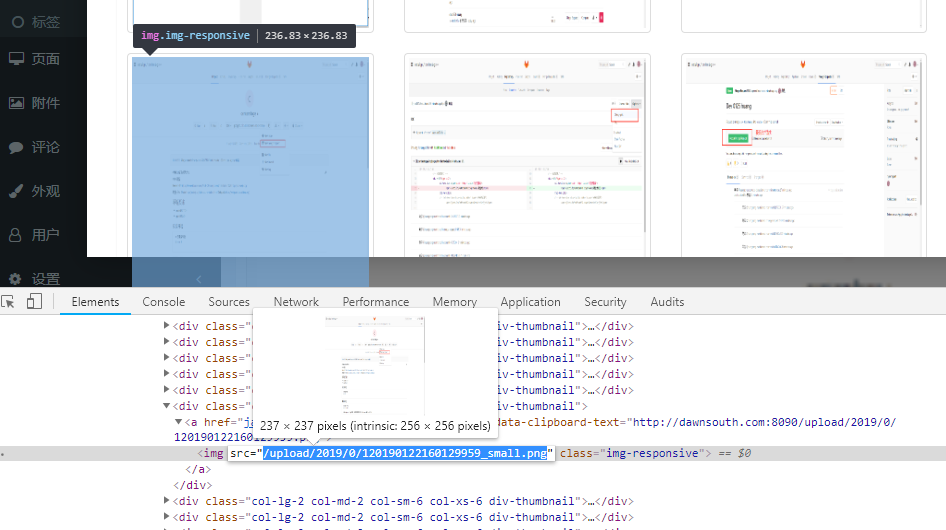Switch to the Console tab

tap(163, 302)
